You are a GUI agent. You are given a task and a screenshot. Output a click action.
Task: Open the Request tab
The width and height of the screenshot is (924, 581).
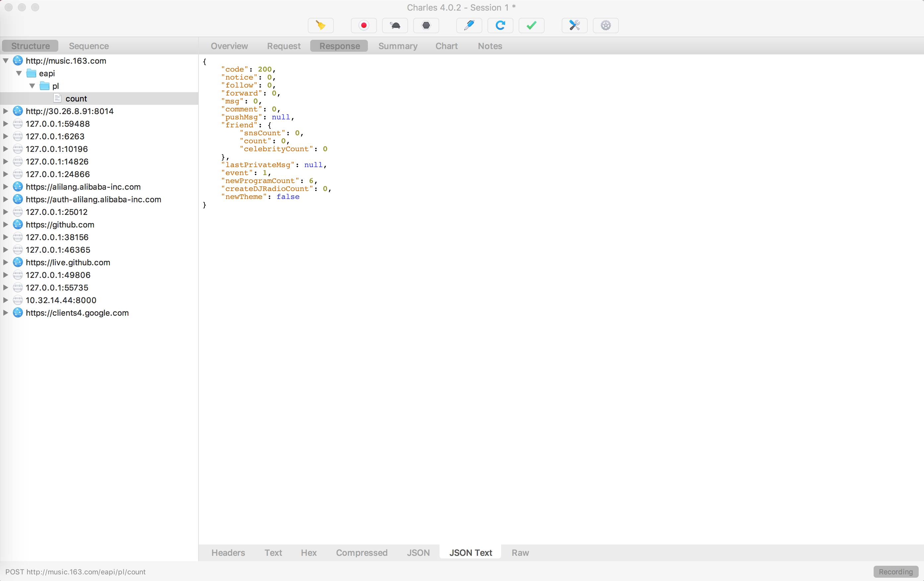click(284, 46)
